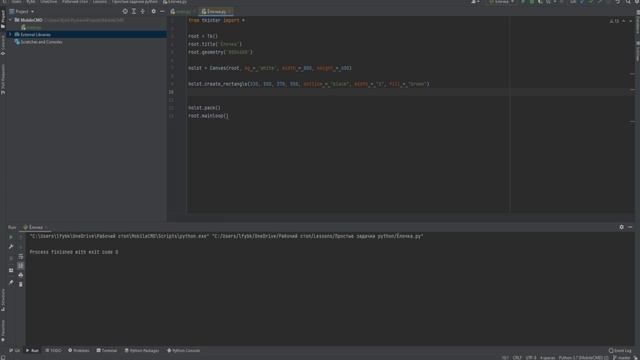Collapse the MobileCMD project root
This screenshot has width=640, height=360.
click(10, 20)
